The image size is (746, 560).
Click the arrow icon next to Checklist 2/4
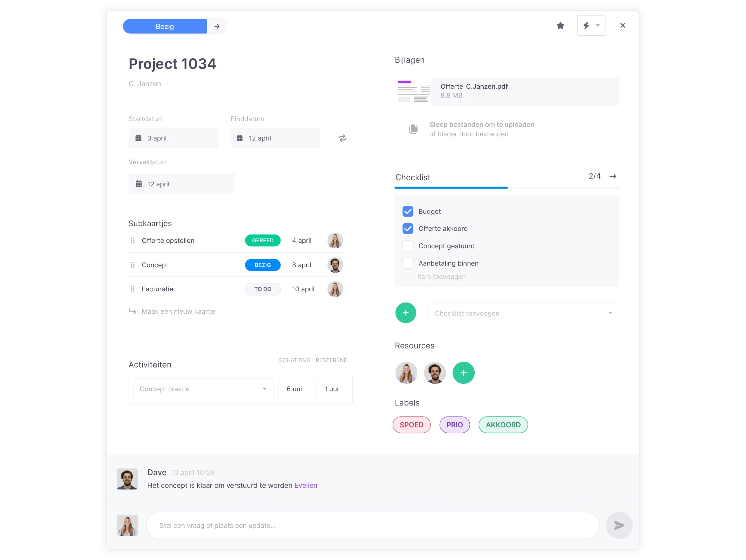[x=613, y=177]
